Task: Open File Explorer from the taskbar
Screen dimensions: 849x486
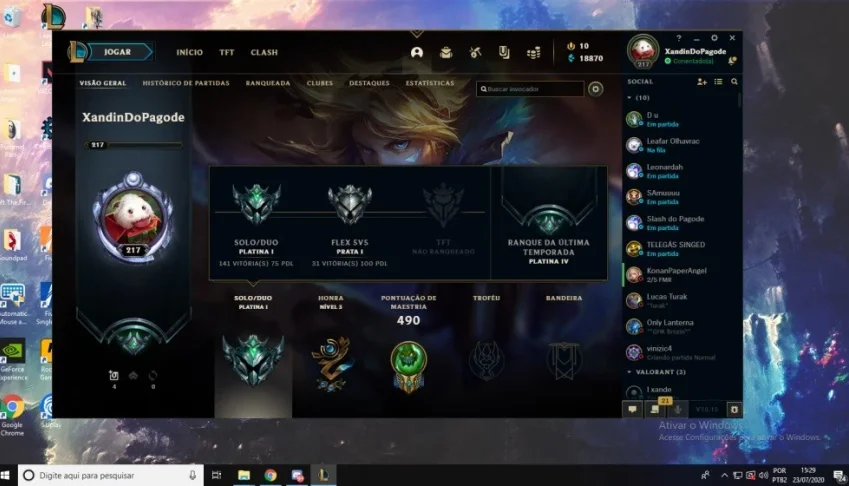Action: point(244,475)
